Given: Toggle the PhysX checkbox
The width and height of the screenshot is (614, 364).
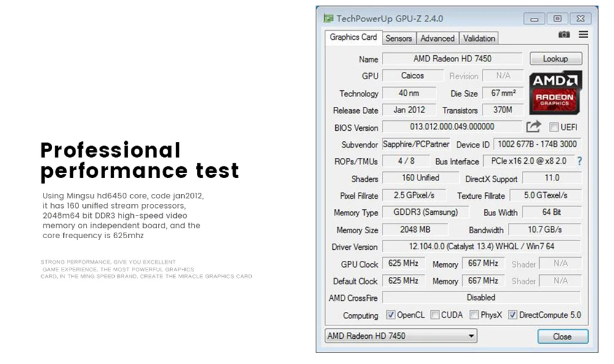Looking at the screenshot, I should [x=474, y=315].
